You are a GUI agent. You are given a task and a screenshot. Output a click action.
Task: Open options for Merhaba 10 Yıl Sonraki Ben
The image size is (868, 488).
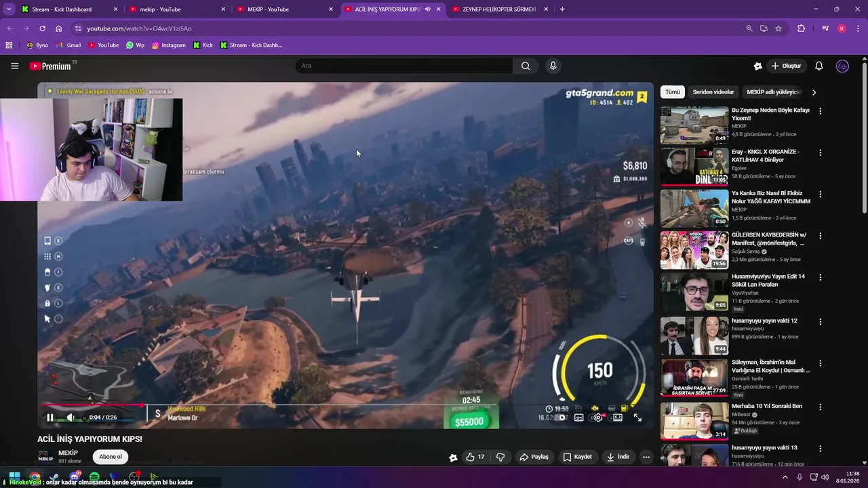pyautogui.click(x=821, y=407)
